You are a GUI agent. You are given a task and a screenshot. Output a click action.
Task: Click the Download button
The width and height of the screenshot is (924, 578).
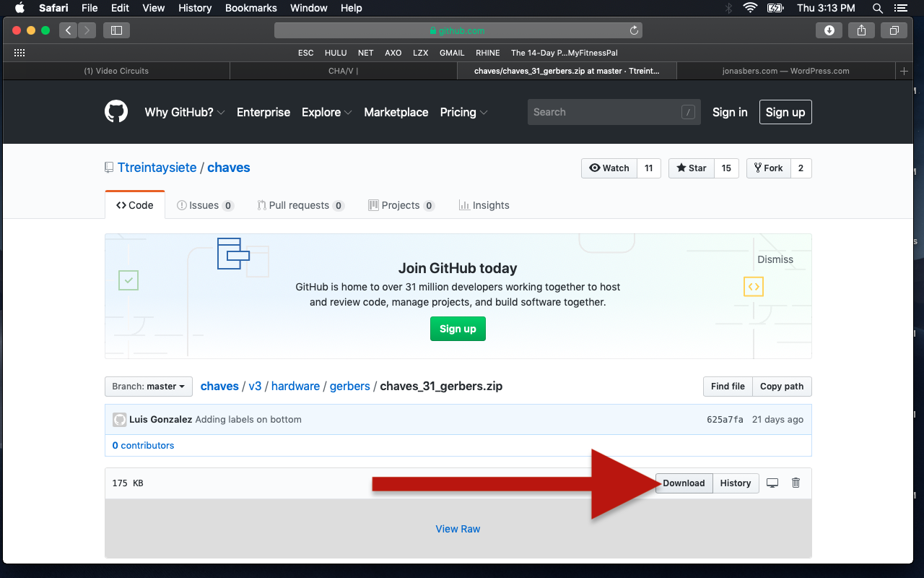click(684, 483)
